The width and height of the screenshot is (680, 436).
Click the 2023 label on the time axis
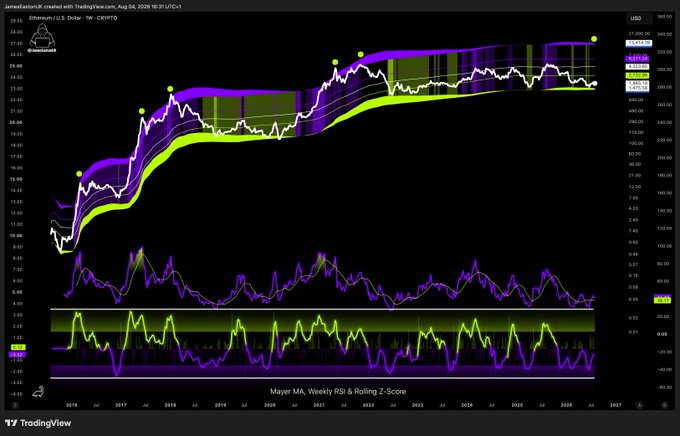[418, 405]
